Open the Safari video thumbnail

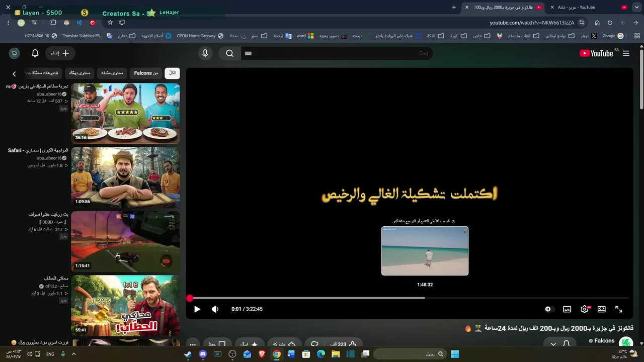coord(125,177)
